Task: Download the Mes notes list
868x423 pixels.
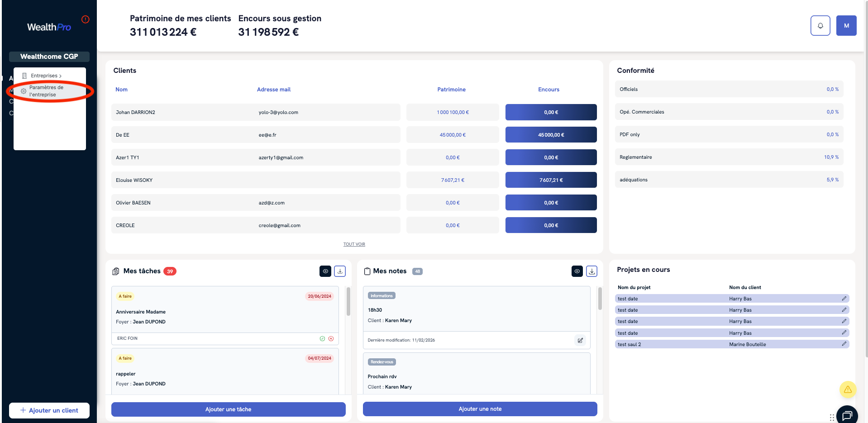Action: coord(591,271)
